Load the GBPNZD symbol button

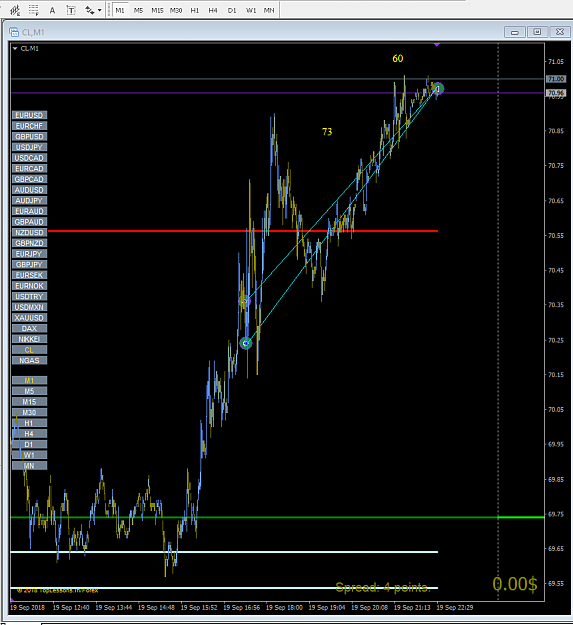pyautogui.click(x=29, y=243)
